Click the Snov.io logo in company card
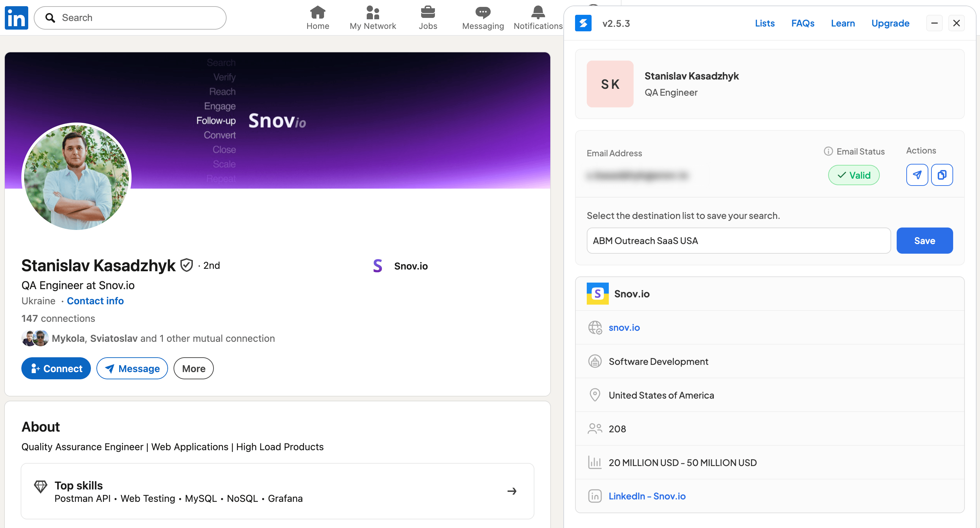Screen dimensions: 980x528 coord(597,293)
